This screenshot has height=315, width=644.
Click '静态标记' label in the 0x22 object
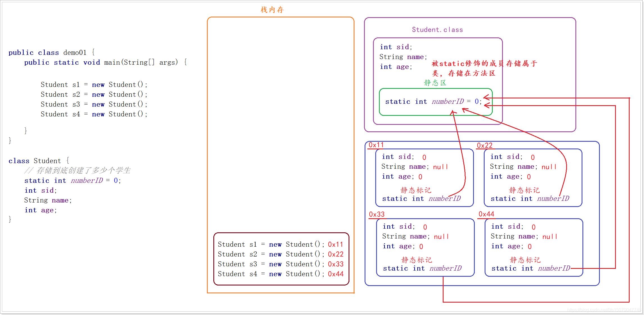click(x=524, y=190)
